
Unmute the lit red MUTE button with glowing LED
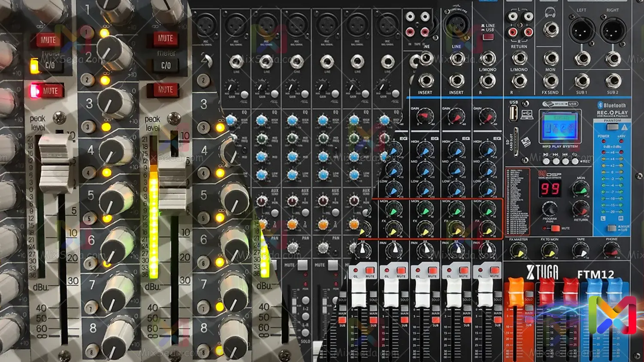(46, 91)
